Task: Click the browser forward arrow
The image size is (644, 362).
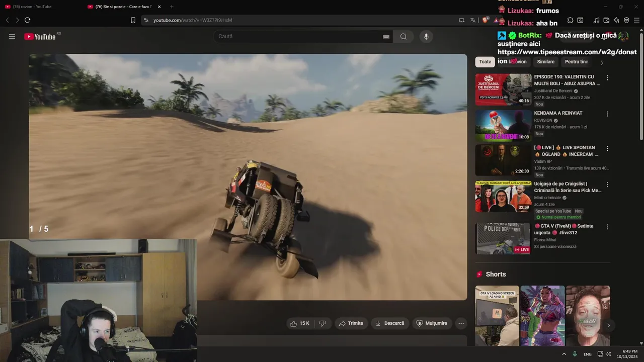Action: (x=17, y=20)
